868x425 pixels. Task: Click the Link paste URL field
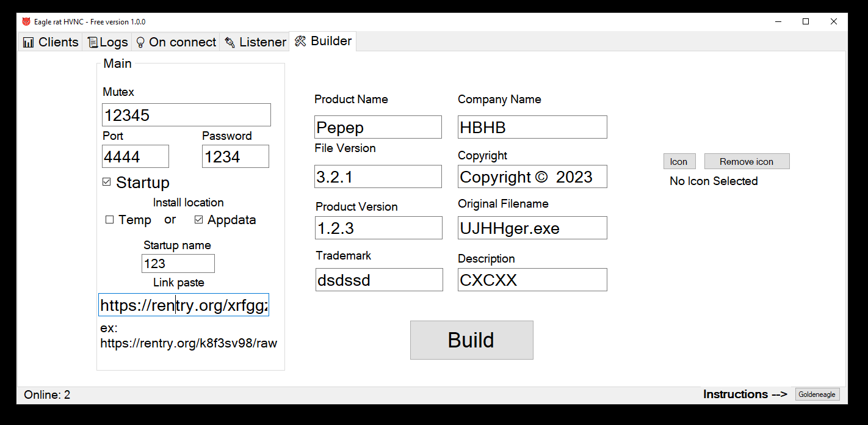click(x=184, y=305)
